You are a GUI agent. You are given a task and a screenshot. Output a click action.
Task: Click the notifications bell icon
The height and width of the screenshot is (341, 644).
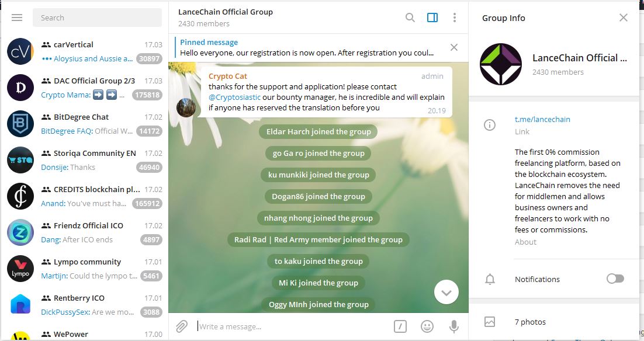pyautogui.click(x=490, y=279)
